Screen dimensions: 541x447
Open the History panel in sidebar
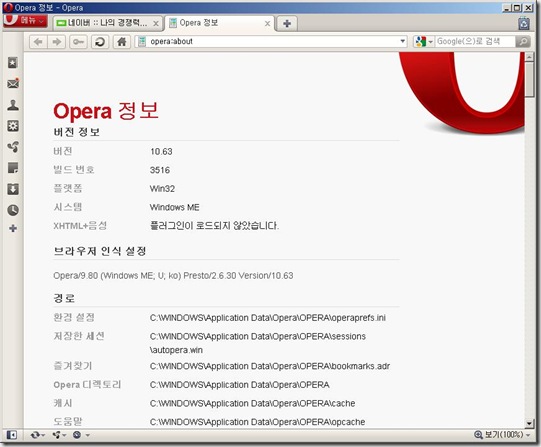(x=13, y=210)
